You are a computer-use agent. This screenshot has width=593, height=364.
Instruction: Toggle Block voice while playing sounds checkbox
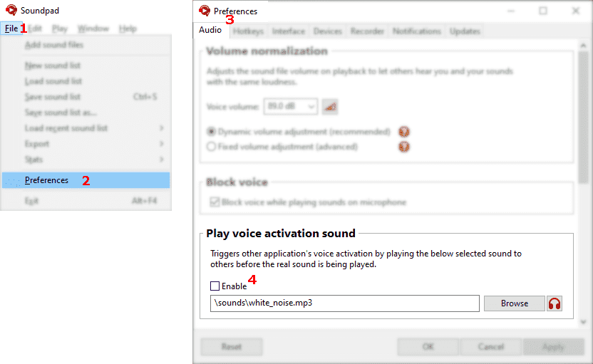[x=215, y=202]
